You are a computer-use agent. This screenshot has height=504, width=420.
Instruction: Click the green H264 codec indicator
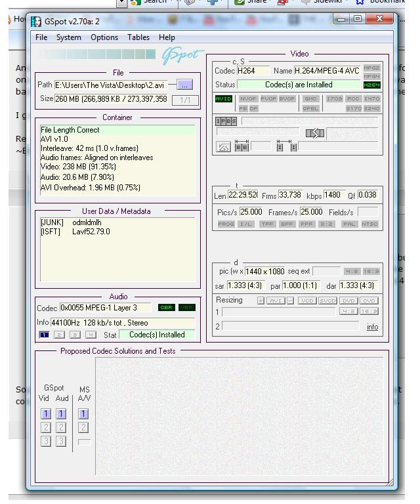click(x=371, y=85)
